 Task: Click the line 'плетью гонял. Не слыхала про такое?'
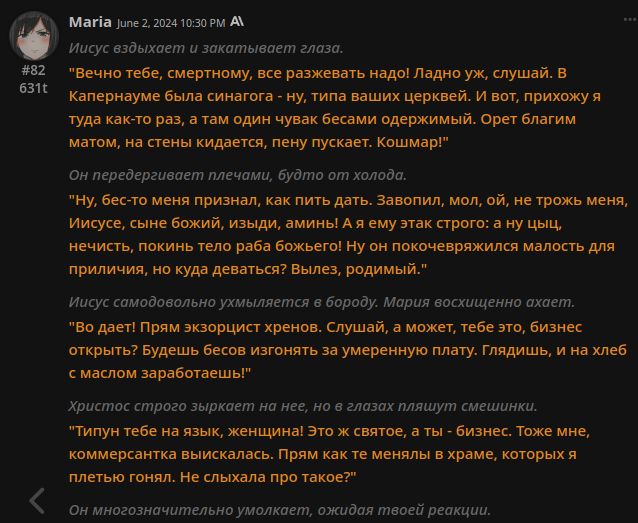pos(212,477)
